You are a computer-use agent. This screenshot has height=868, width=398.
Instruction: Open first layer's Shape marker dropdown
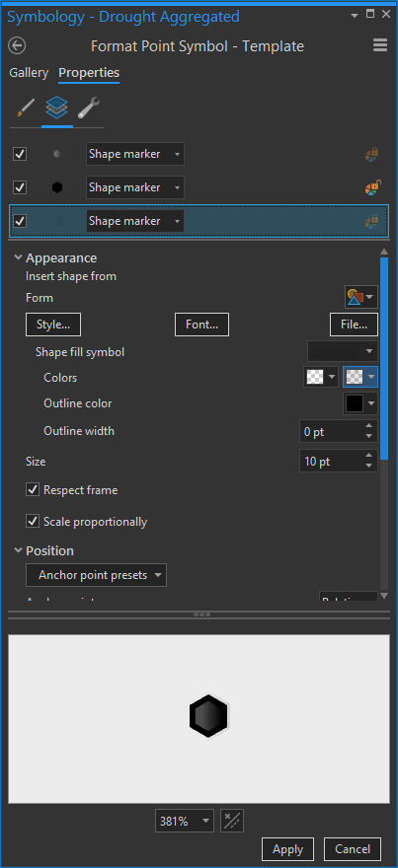tap(135, 155)
